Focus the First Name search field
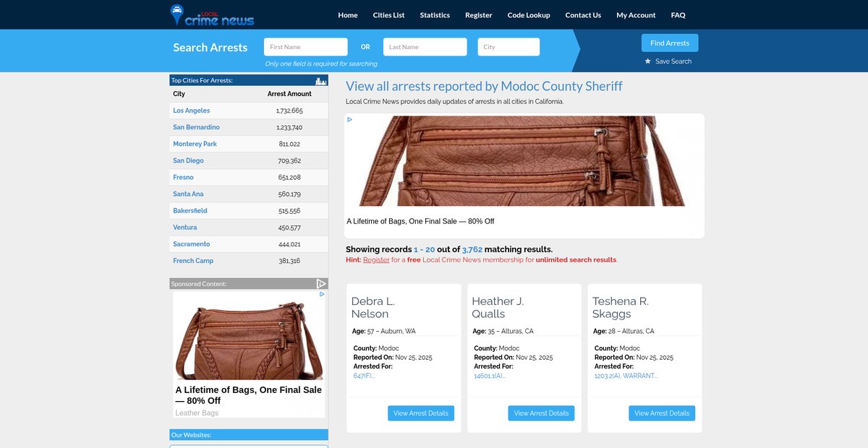This screenshot has height=448, width=868. tap(306, 47)
